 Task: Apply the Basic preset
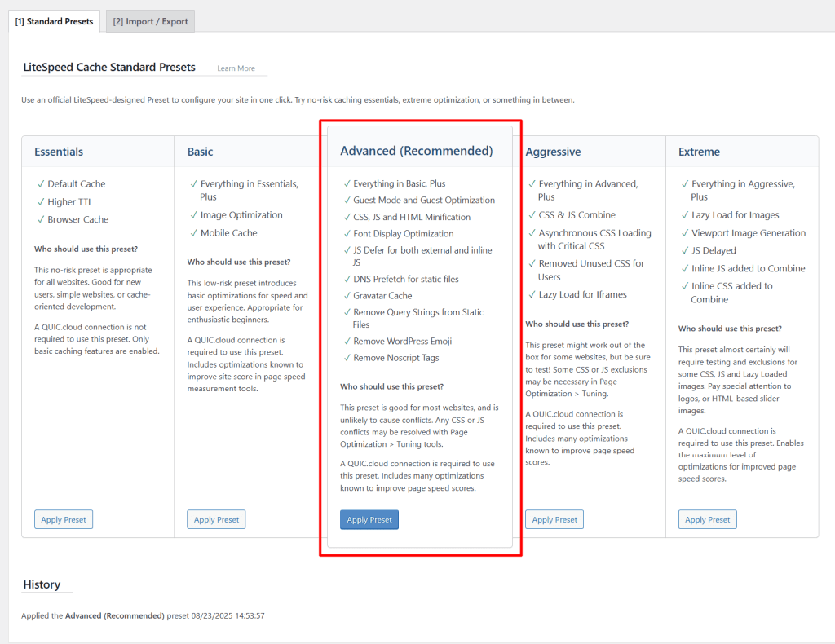[216, 519]
